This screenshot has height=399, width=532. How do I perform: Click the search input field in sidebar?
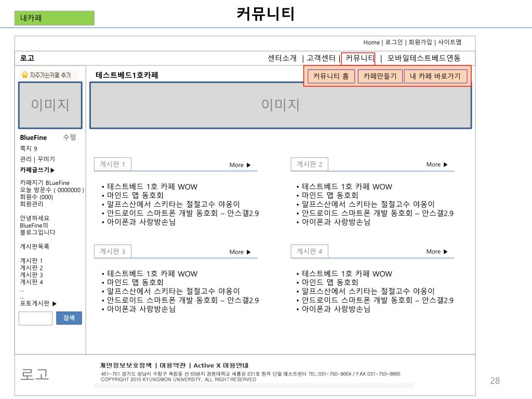[35, 318]
